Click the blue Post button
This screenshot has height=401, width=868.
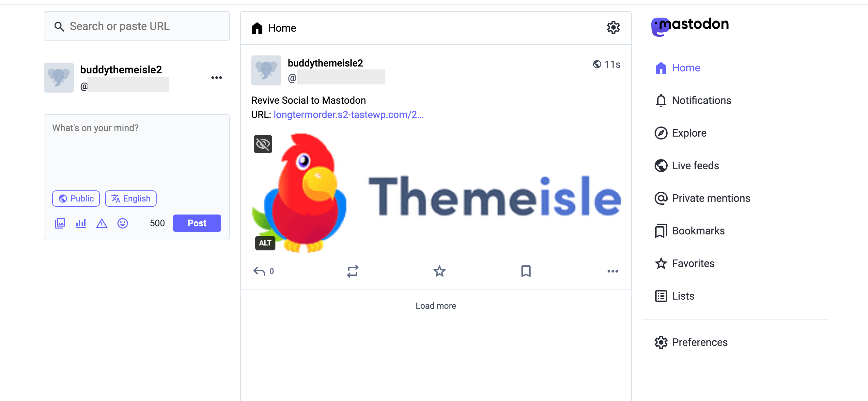click(x=197, y=223)
